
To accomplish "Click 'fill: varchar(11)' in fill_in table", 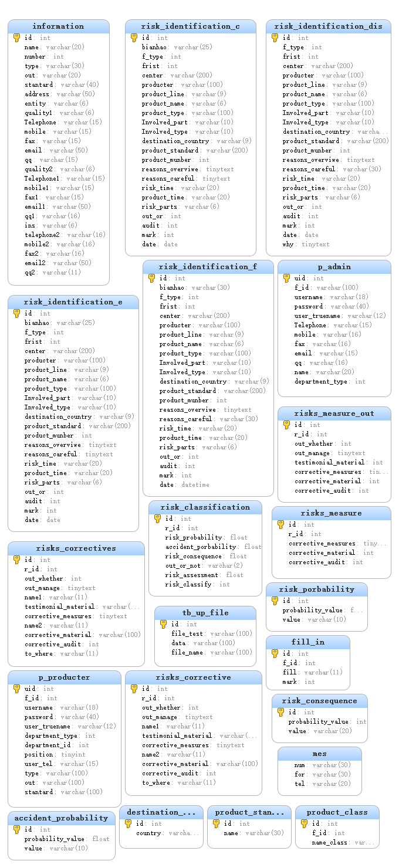I will click(x=313, y=673).
